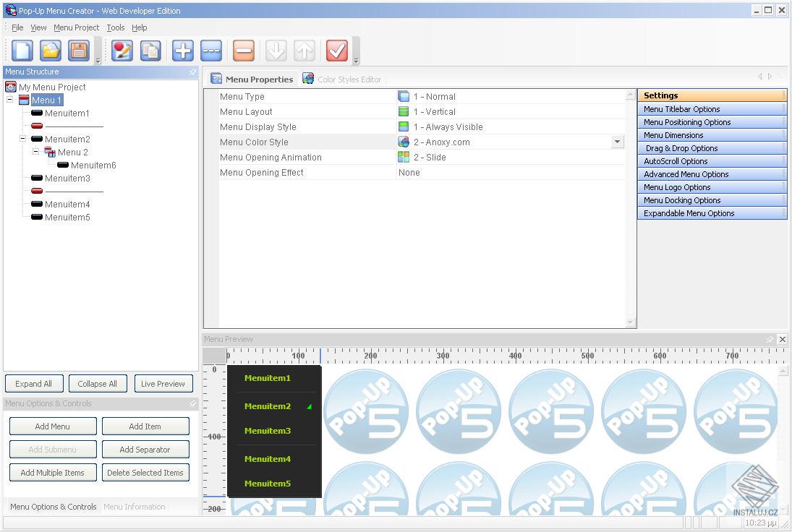Click the plus icon to add an item
The height and width of the screenshot is (532, 792).
(x=182, y=51)
